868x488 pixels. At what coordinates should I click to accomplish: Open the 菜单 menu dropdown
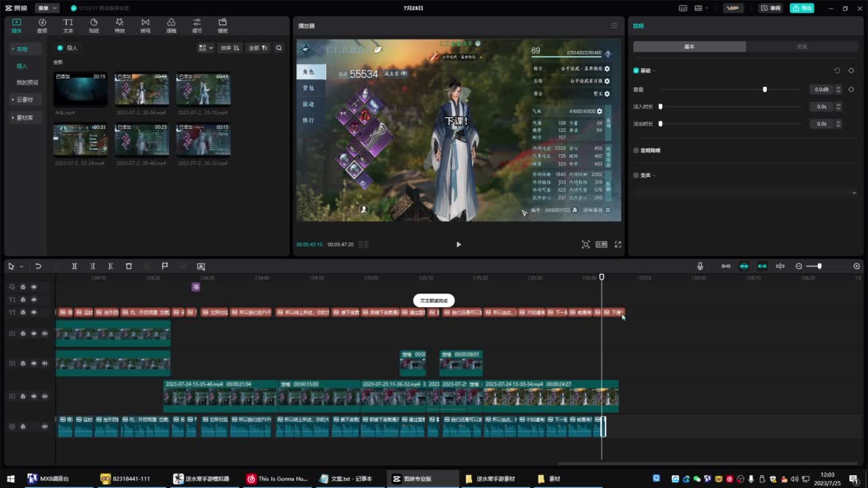(x=47, y=8)
